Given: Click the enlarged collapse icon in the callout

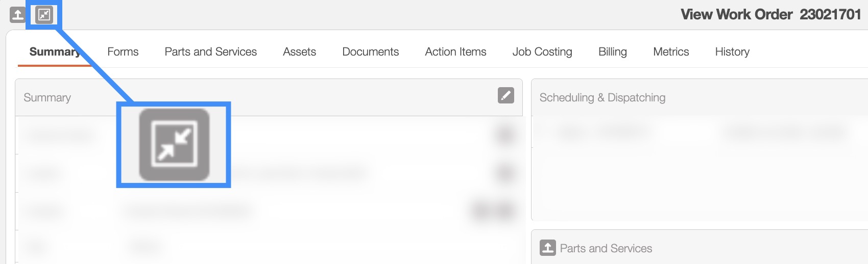Looking at the screenshot, I should [174, 145].
